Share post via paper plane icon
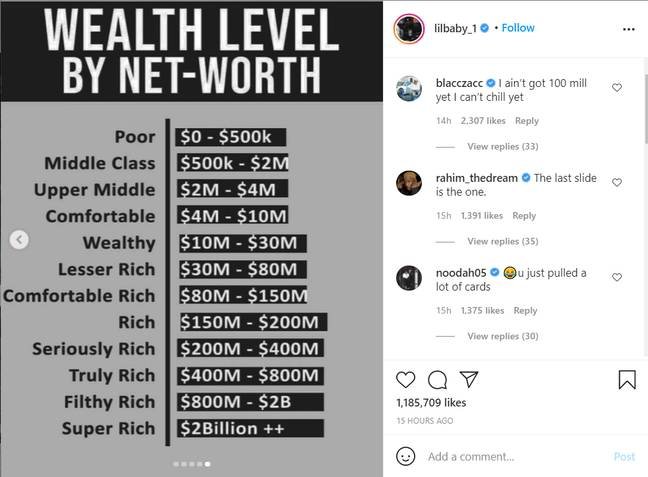 point(469,379)
